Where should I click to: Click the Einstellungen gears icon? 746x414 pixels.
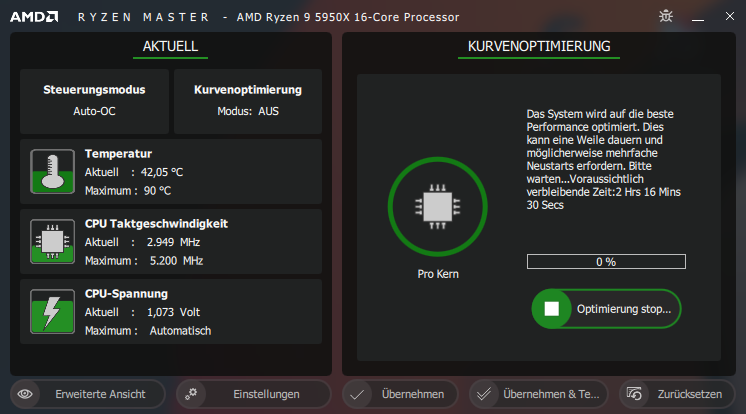191,394
